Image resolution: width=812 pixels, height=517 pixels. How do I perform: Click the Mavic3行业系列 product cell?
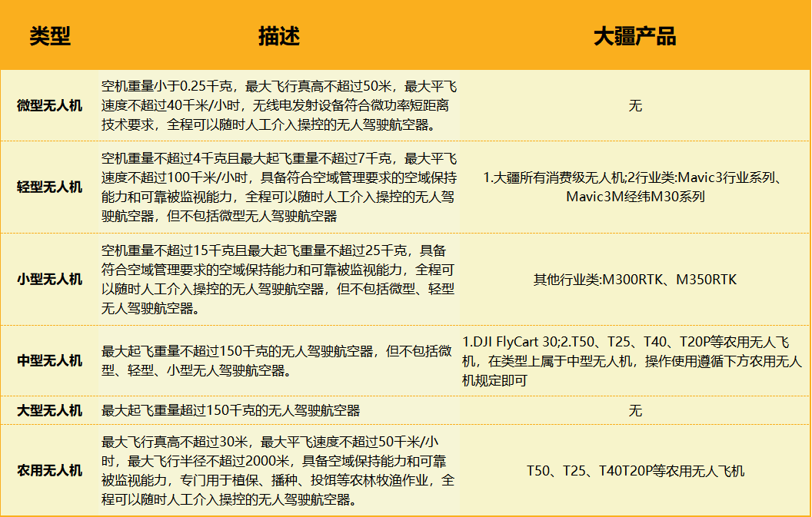pyautogui.click(x=634, y=187)
